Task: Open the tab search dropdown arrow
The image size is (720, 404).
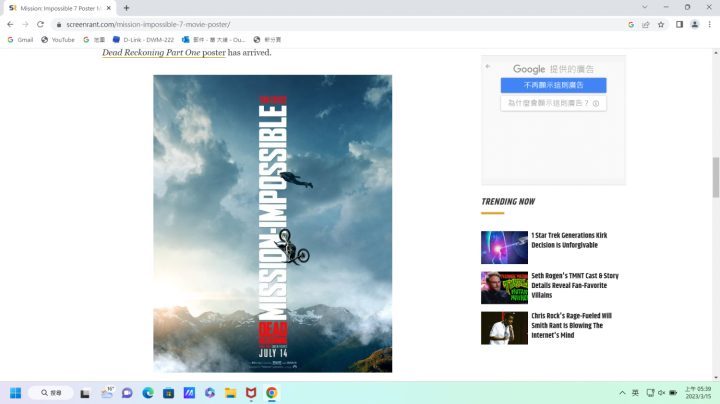Action: point(645,7)
